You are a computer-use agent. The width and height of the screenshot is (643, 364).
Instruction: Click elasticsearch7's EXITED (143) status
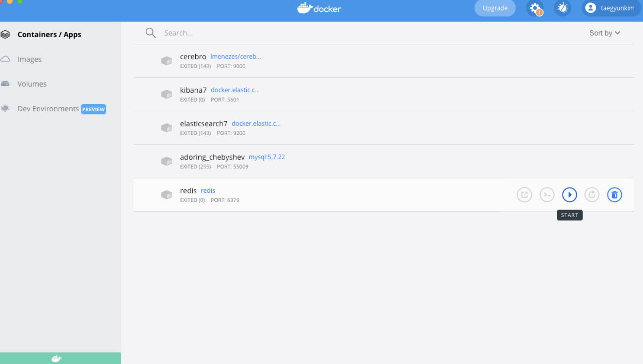coord(195,133)
